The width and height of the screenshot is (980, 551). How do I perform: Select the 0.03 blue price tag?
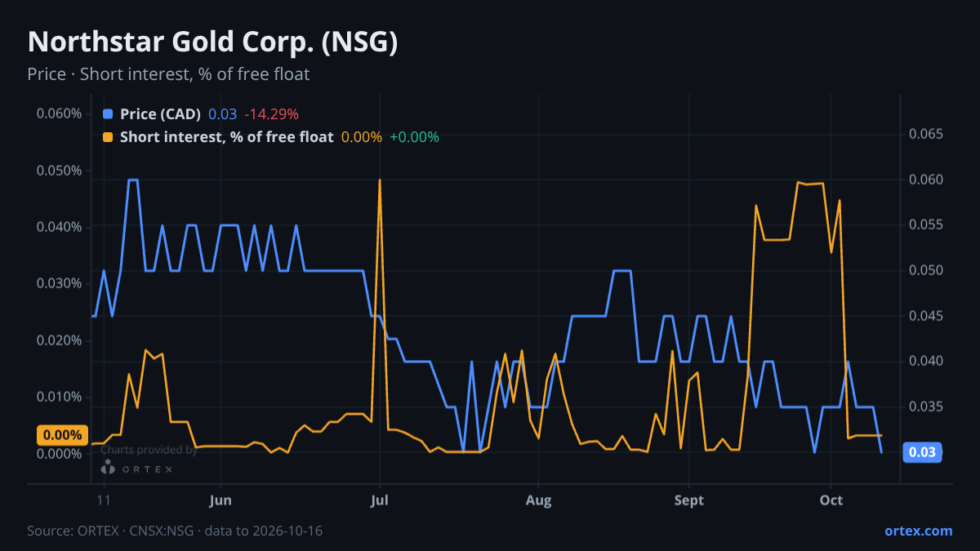coord(923,452)
